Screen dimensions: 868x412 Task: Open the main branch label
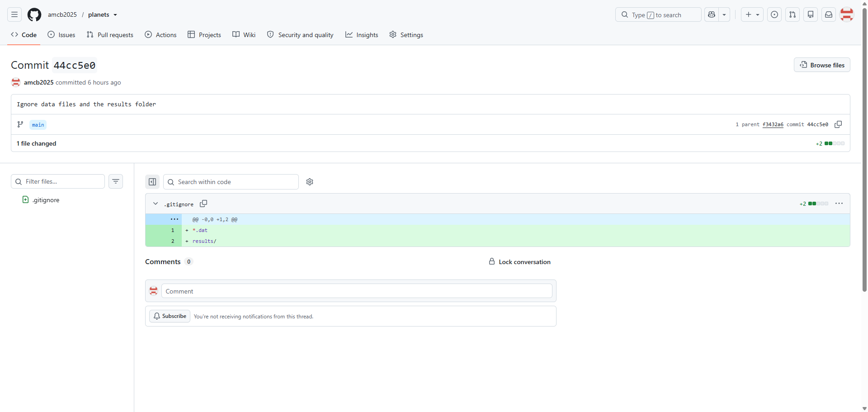click(38, 125)
